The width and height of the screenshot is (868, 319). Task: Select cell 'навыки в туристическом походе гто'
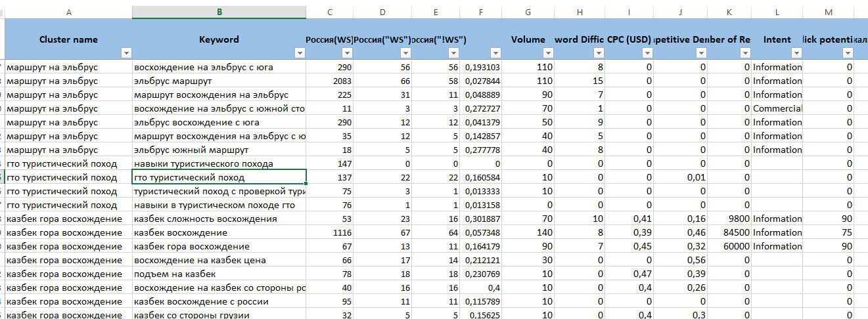[219, 205]
